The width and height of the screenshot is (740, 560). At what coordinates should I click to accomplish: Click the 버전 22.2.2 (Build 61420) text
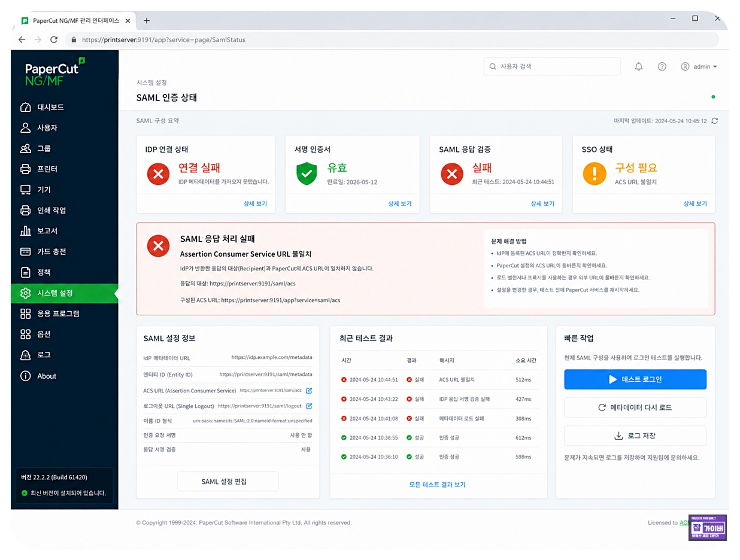tap(54, 477)
